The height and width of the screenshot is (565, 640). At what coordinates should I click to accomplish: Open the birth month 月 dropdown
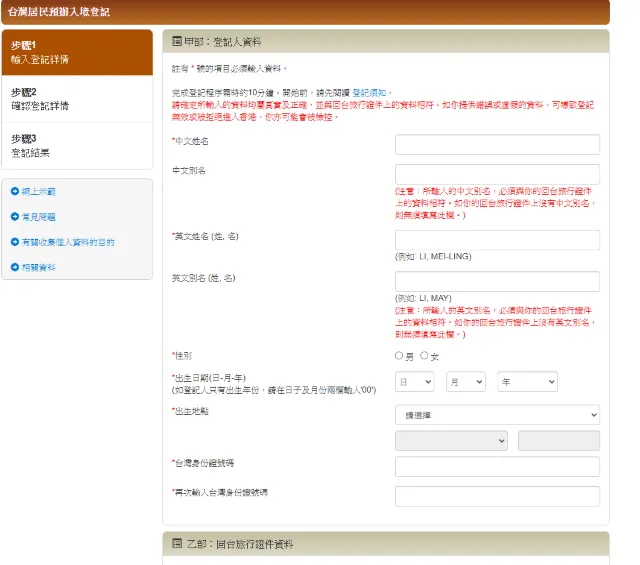464,382
